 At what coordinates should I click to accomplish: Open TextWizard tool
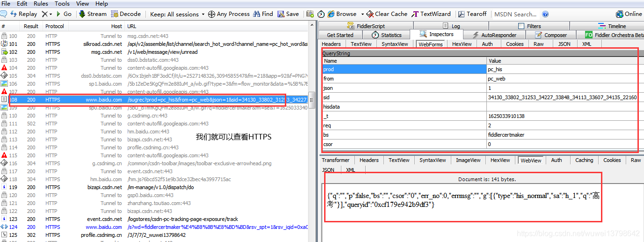[431, 14]
